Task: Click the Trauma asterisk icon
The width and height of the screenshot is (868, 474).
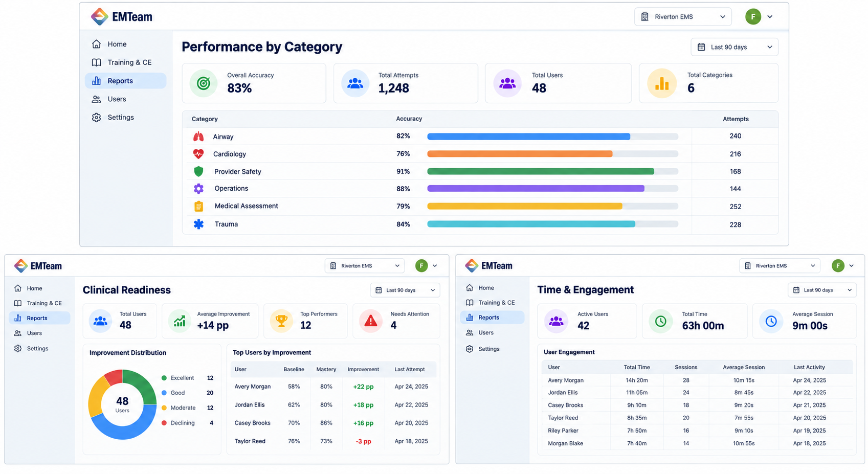Action: click(x=198, y=224)
